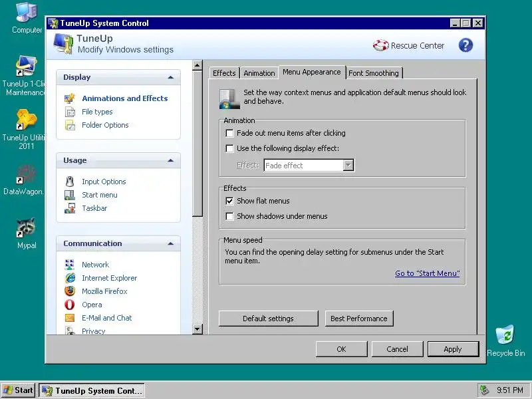
Task: Open Start menu settings in sidebar
Action: (99, 195)
